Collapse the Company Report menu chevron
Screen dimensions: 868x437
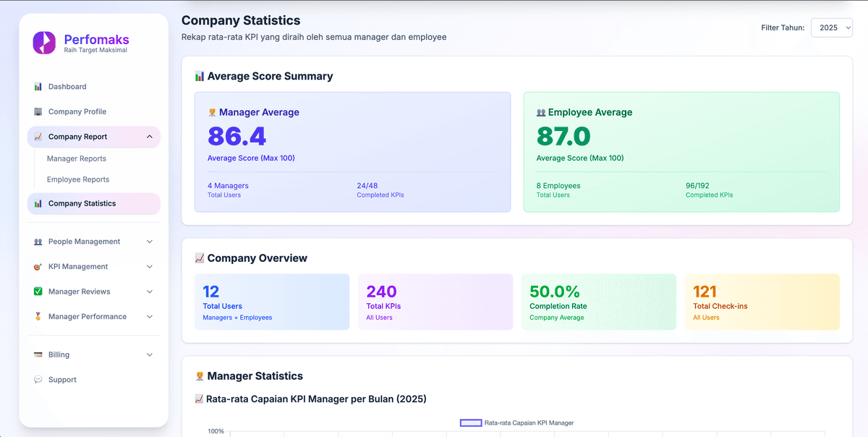(x=150, y=137)
